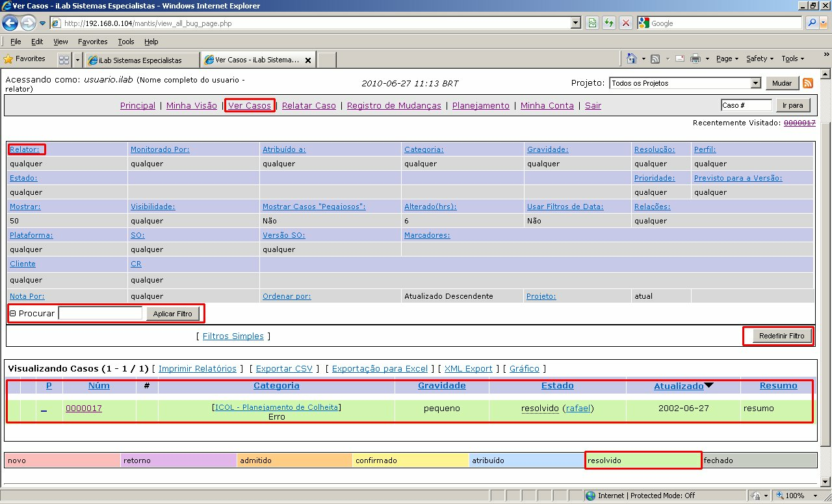Click the Feeds icon in command bar
The width and height of the screenshot is (832, 504).
coord(655,58)
